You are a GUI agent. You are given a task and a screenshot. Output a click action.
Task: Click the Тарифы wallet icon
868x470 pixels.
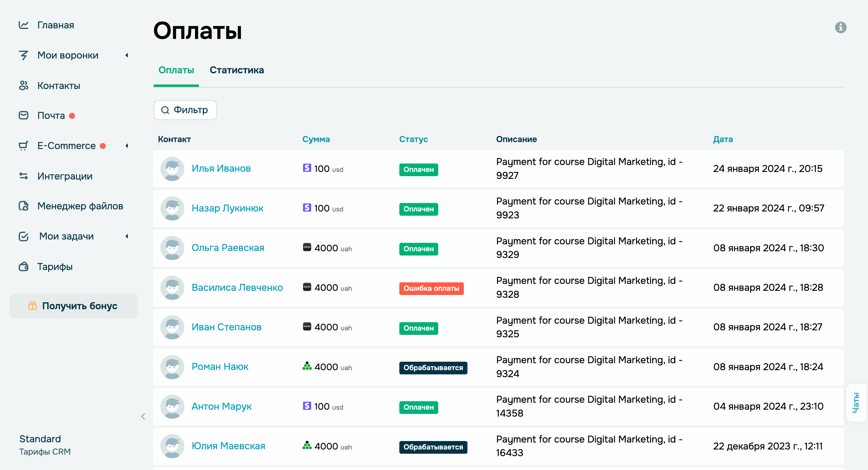coord(23,267)
